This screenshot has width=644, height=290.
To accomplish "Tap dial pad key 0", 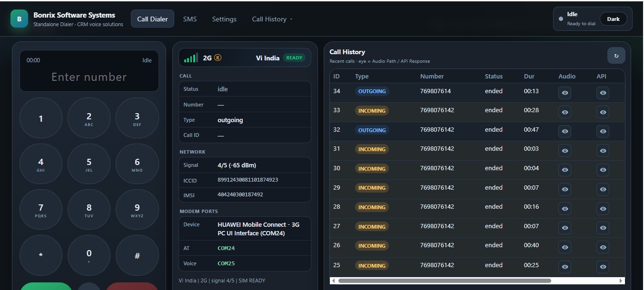I will (89, 255).
